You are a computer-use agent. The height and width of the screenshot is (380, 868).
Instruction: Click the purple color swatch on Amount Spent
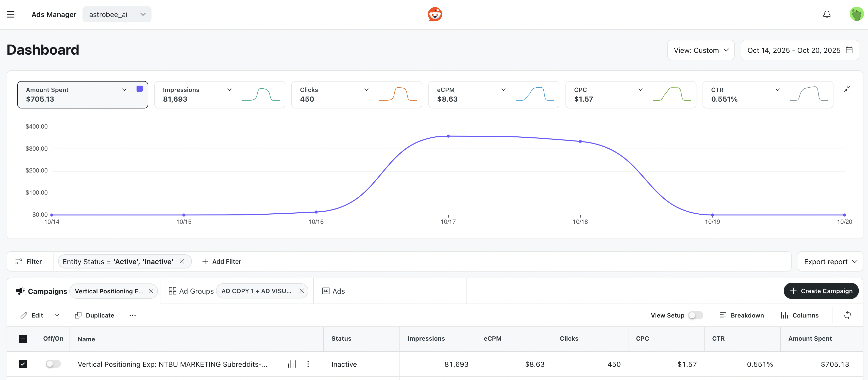coord(139,89)
